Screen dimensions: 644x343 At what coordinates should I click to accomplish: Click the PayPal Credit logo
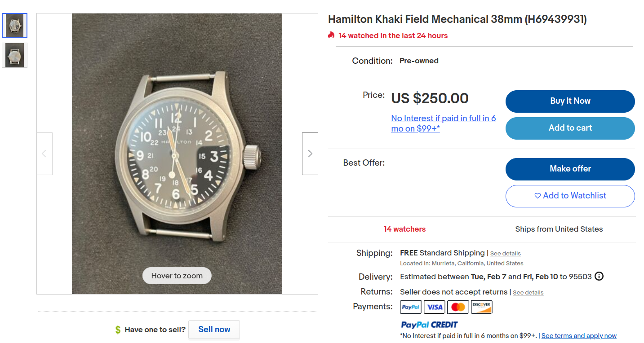tap(429, 325)
